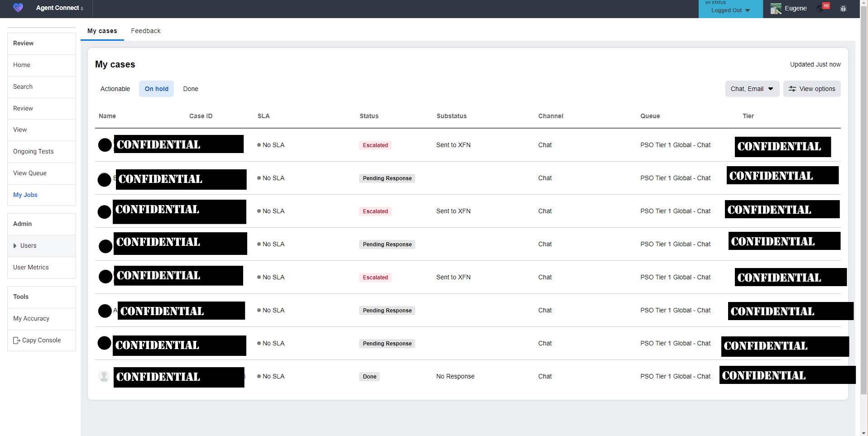This screenshot has width=868, height=436.
Task: Select the On hold filter tab
Action: click(157, 89)
